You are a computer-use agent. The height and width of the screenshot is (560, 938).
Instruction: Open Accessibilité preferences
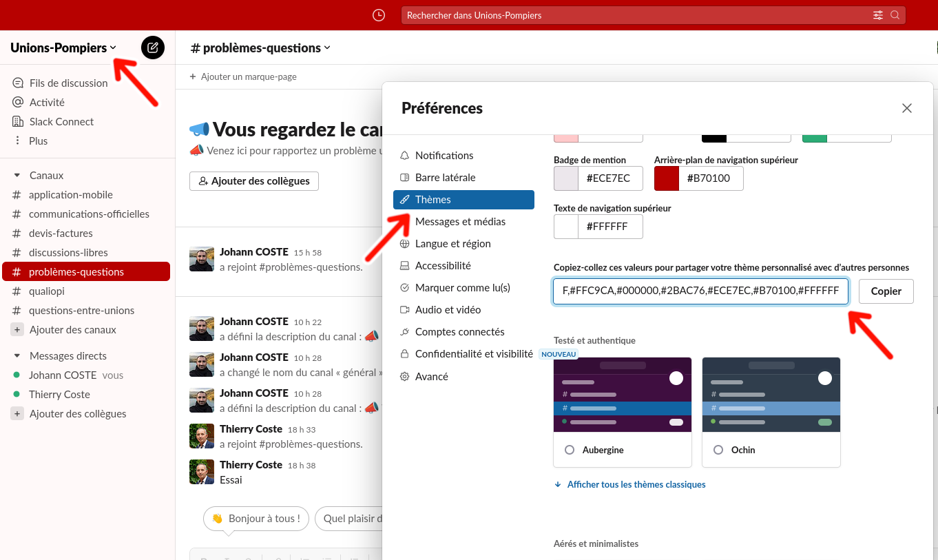[463, 266]
